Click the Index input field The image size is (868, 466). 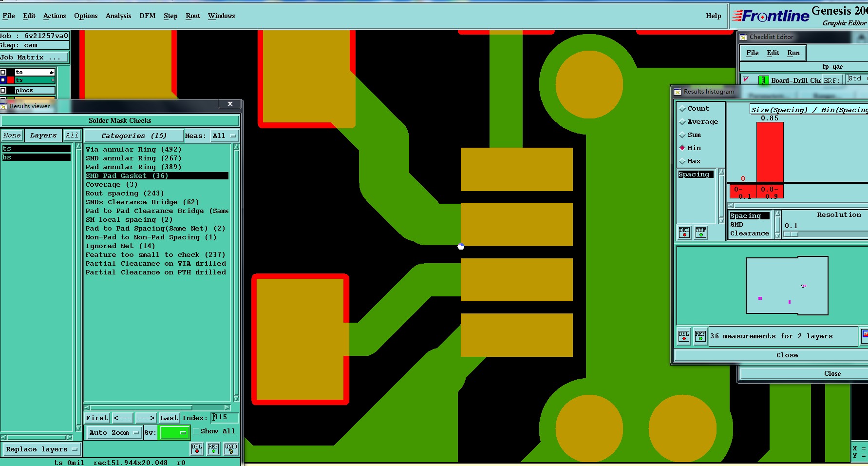coord(225,417)
